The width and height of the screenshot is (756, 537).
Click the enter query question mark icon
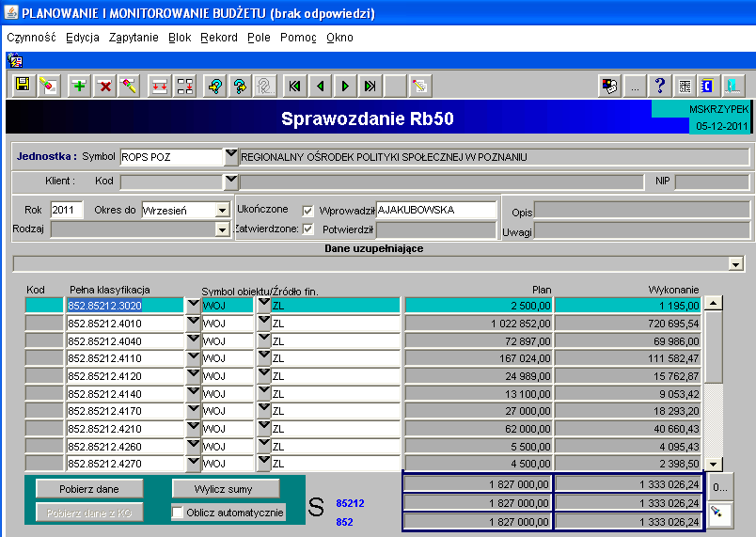pos(215,86)
